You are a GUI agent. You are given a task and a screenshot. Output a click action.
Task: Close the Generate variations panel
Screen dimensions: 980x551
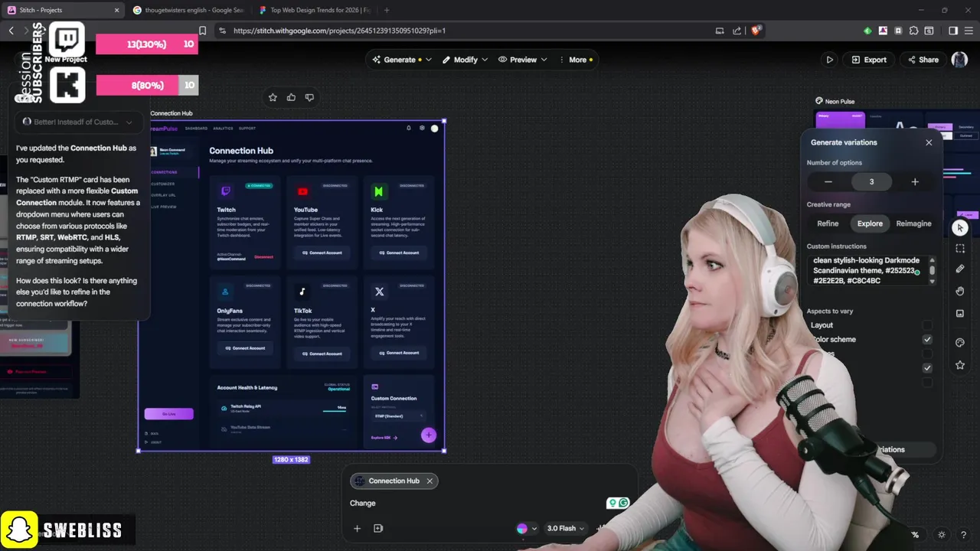(929, 142)
